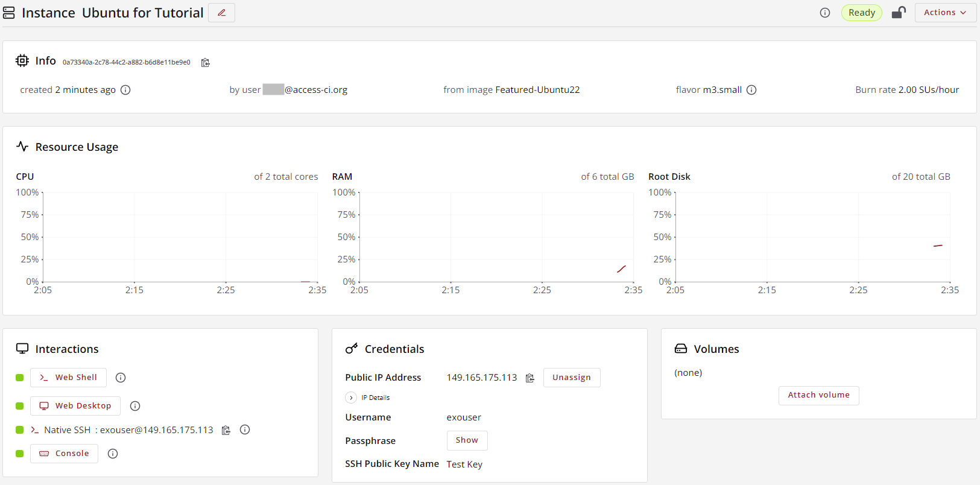The image size is (980, 485).
Task: Copy the public IP address
Action: [x=530, y=378]
